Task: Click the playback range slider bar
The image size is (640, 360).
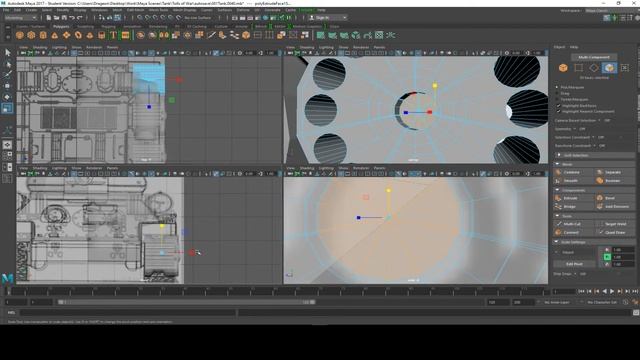Action: click(x=187, y=302)
